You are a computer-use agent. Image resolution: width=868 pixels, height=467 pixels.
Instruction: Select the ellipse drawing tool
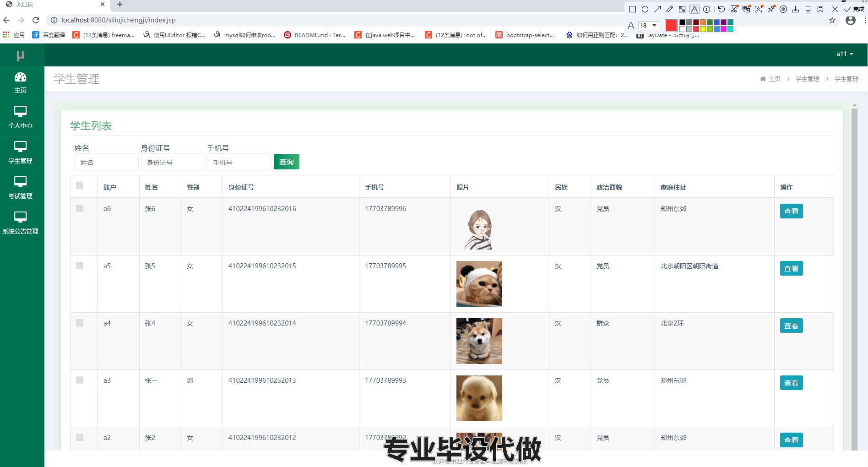coord(645,9)
